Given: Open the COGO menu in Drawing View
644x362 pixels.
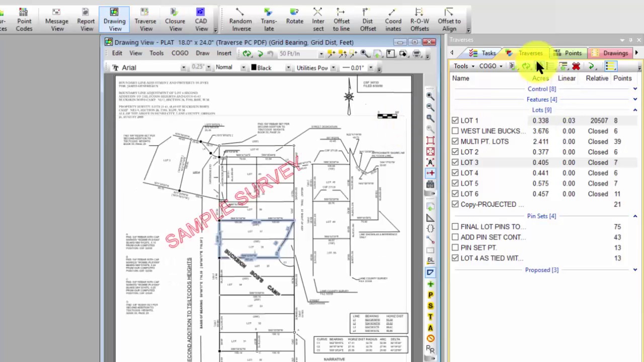Looking at the screenshot, I should (180, 53).
